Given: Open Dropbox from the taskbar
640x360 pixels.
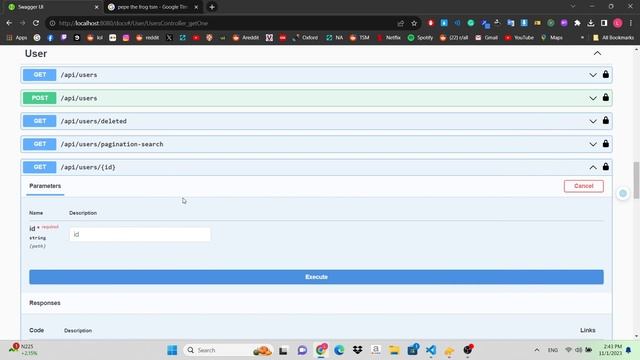Looking at the screenshot, I should click(358, 350).
